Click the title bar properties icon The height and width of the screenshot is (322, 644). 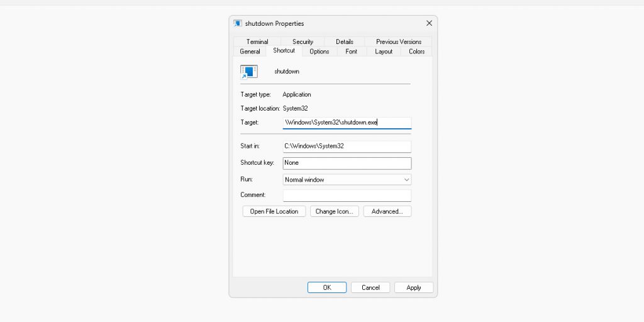pos(238,23)
